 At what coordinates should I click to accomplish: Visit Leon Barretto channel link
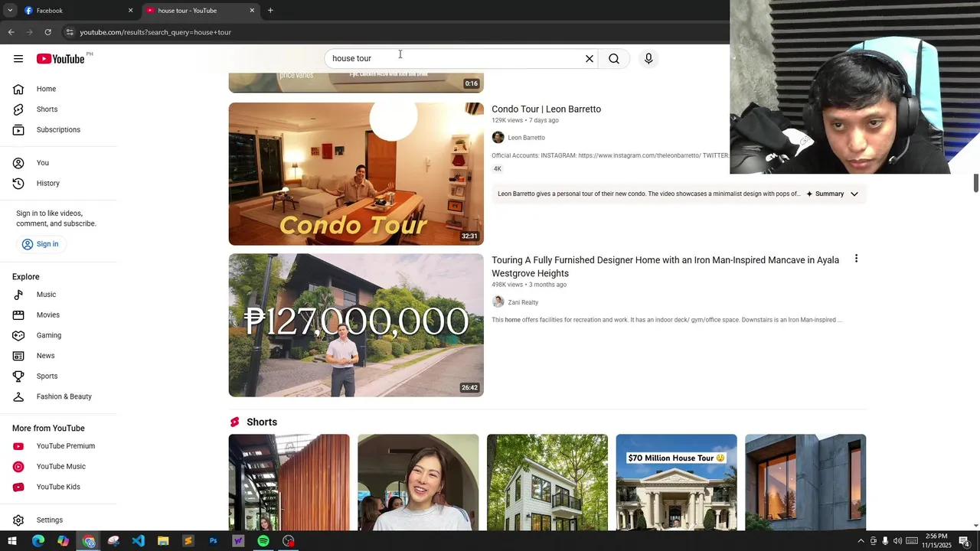pos(526,138)
